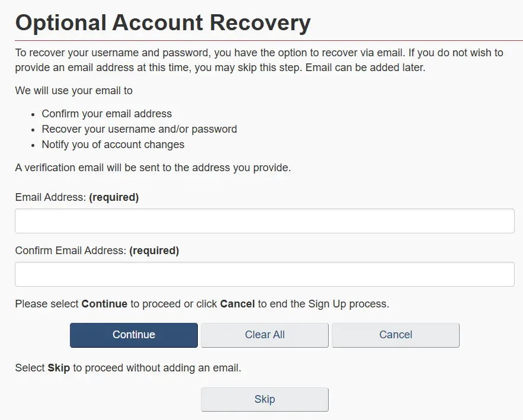Click the required marker next to Confirm Email
The image size is (523, 420).
[154, 251]
